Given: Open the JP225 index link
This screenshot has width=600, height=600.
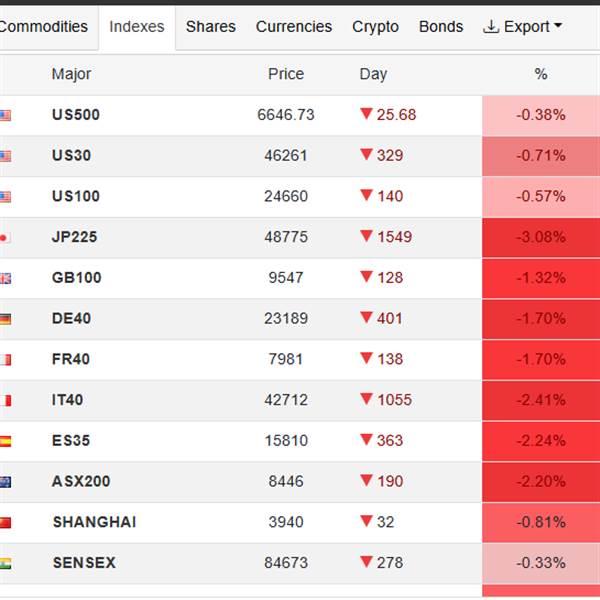Looking at the screenshot, I should pyautogui.click(x=74, y=238).
